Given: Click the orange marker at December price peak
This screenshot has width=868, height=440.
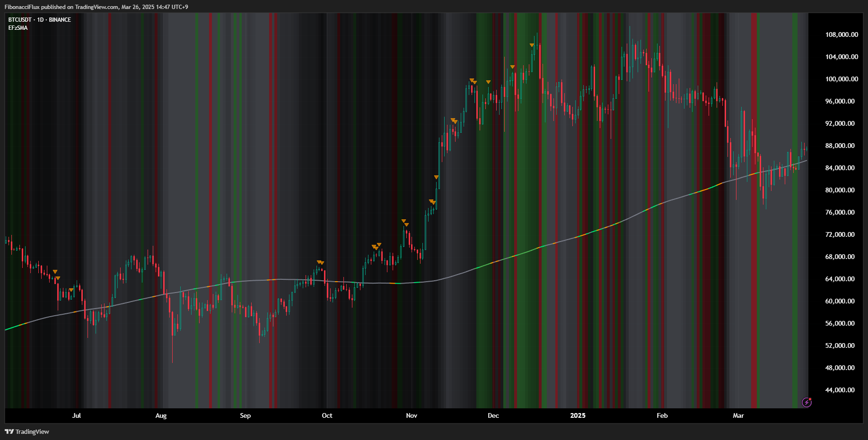Looking at the screenshot, I should pos(532,45).
